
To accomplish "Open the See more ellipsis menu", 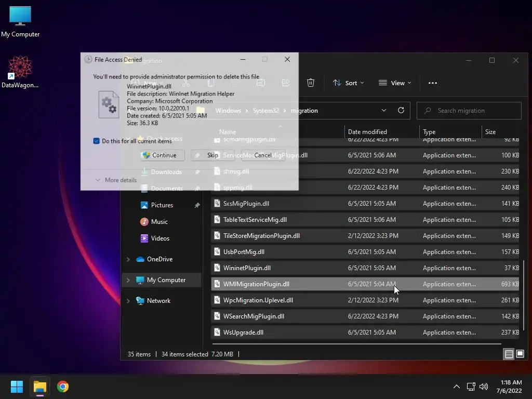I will coord(433,83).
